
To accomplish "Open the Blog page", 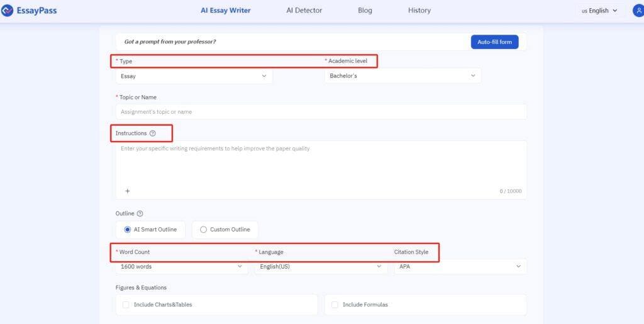I will click(365, 11).
